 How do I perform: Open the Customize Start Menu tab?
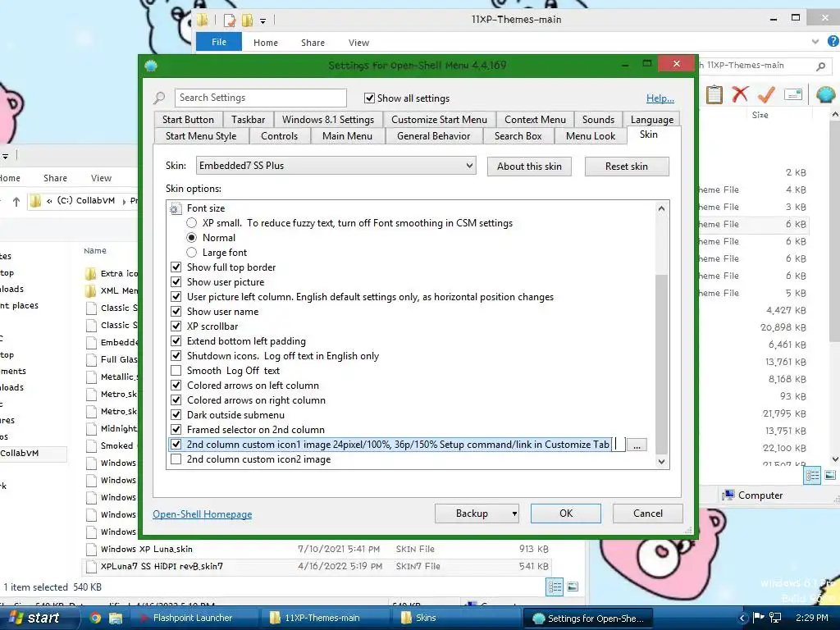440,120
